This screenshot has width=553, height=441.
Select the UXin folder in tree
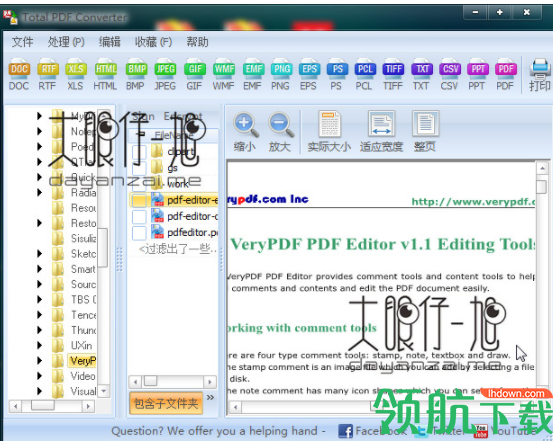(81, 345)
